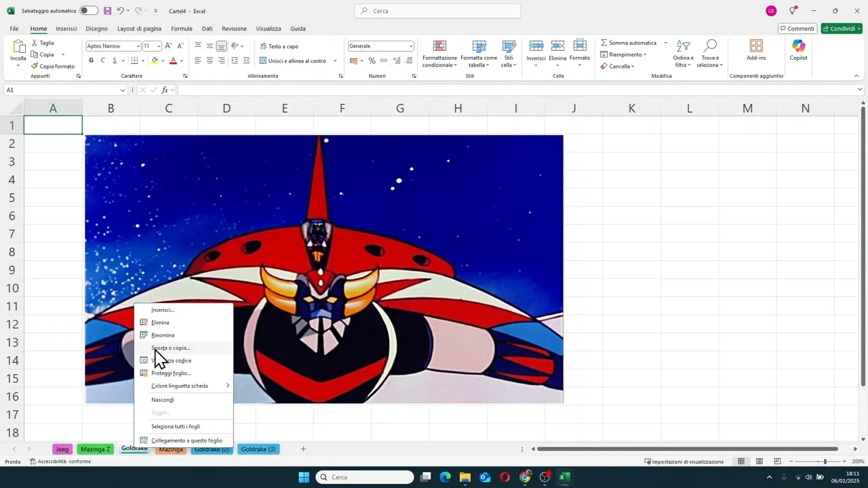The width and height of the screenshot is (868, 488).
Task: Open Stili cella gallery
Action: (x=509, y=54)
